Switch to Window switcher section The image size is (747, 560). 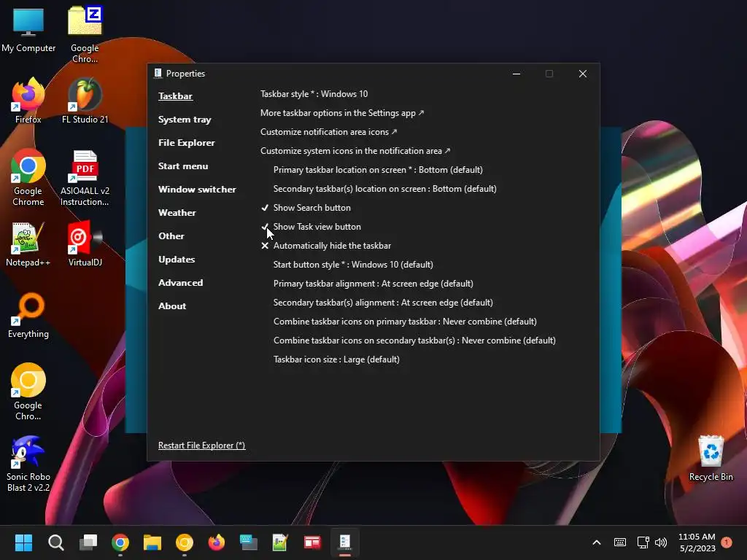click(x=197, y=190)
